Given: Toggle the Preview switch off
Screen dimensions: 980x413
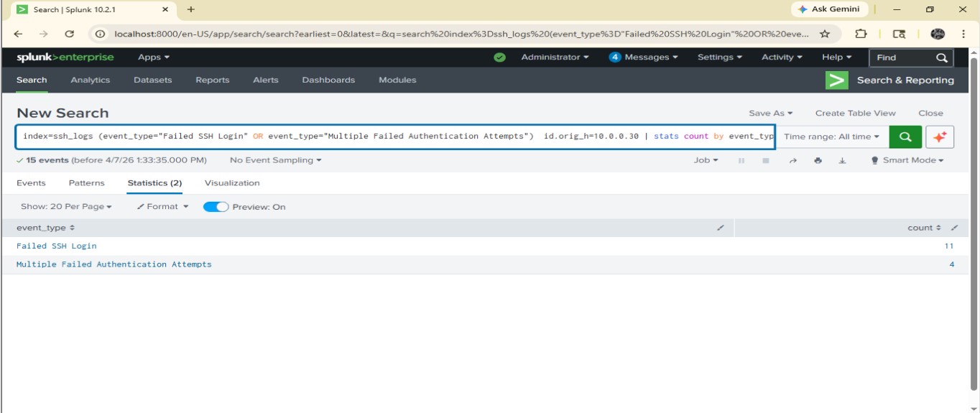Looking at the screenshot, I should [x=216, y=207].
